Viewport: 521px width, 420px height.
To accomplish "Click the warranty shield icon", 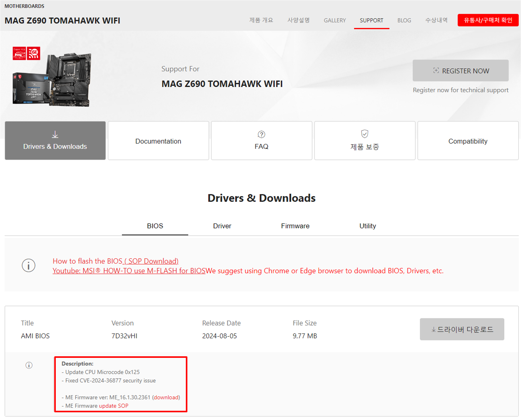I will [x=364, y=134].
